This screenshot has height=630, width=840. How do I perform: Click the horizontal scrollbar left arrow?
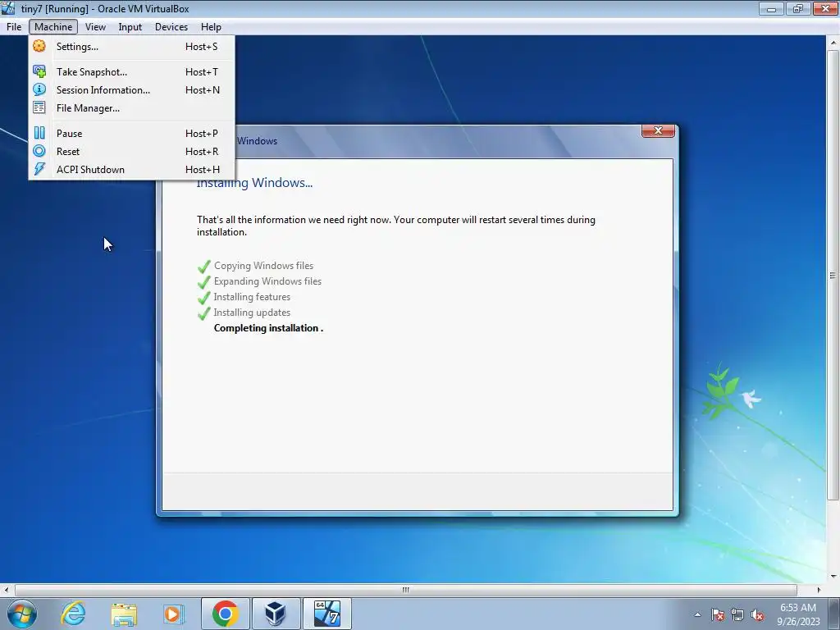6,590
